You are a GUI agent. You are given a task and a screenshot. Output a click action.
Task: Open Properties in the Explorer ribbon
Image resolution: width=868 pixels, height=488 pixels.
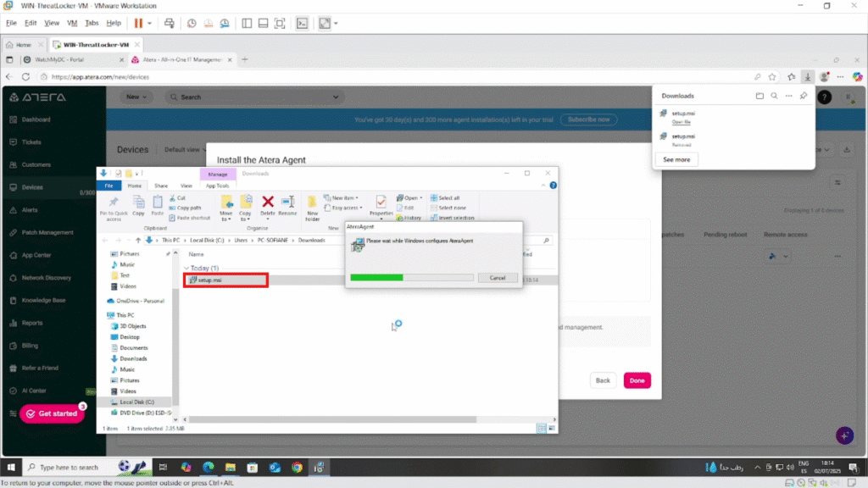[381, 207]
